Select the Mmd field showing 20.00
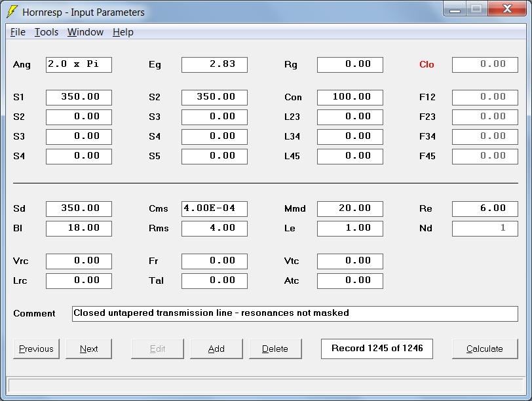Image resolution: width=532 pixels, height=401 pixels. (x=350, y=209)
